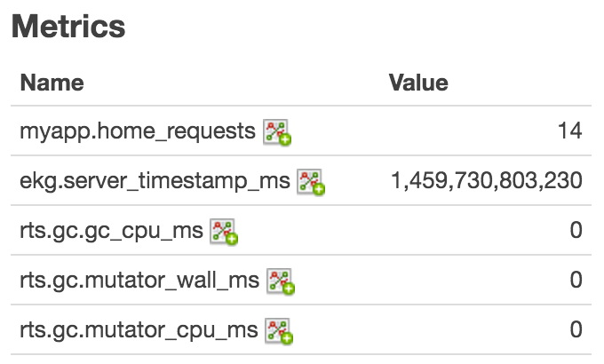The image size is (604, 364).
Task: Click the myapp.home_requests metric name
Action: [x=137, y=131]
